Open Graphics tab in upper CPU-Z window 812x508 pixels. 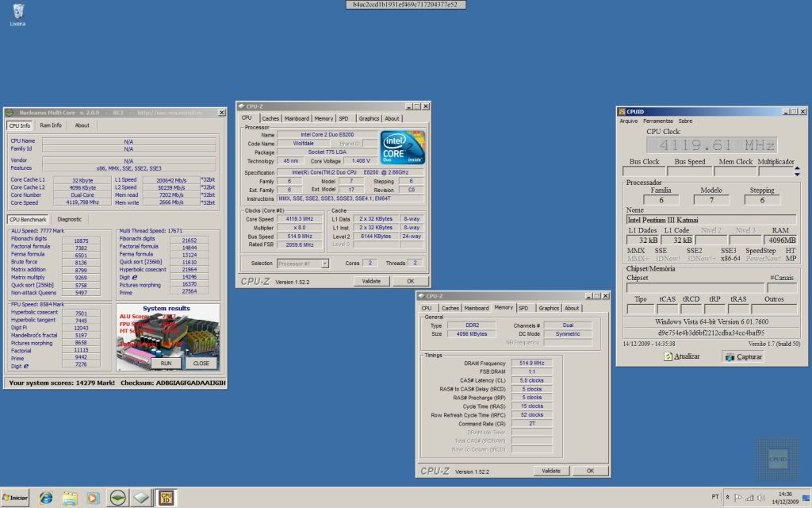coord(369,119)
